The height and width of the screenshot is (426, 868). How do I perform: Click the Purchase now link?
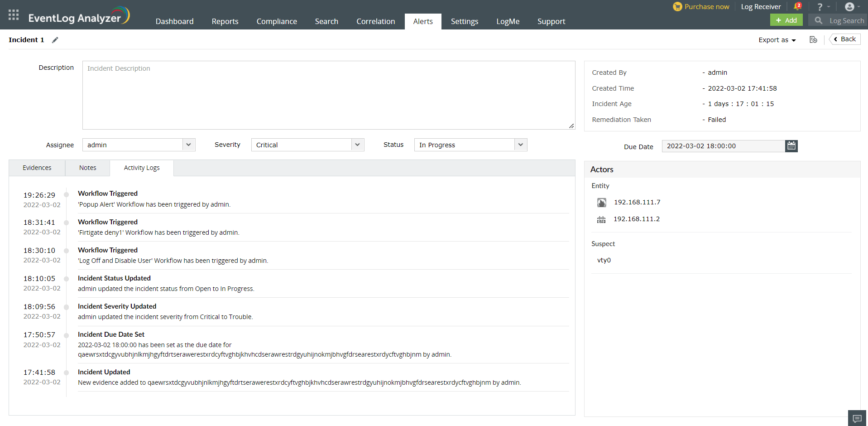(706, 6)
